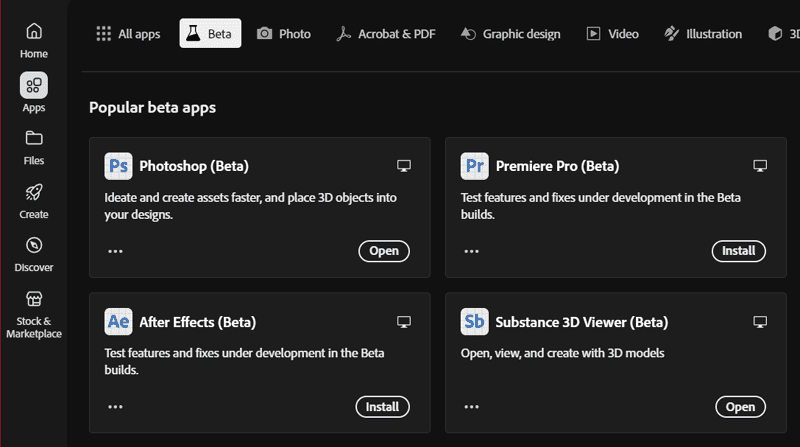Click the Premiere Pro (Beta) title
Image resolution: width=800 pixels, height=447 pixels.
[557, 166]
